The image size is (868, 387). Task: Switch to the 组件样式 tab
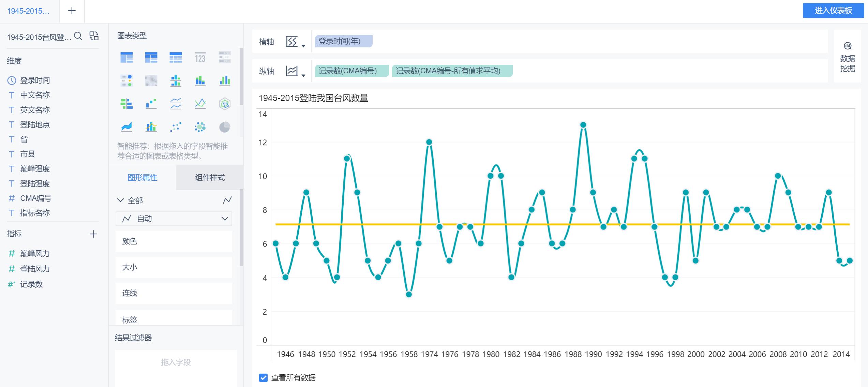[x=210, y=177]
